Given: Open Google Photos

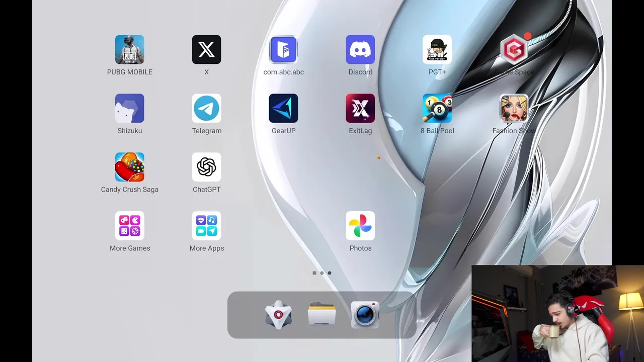Looking at the screenshot, I should (x=360, y=226).
